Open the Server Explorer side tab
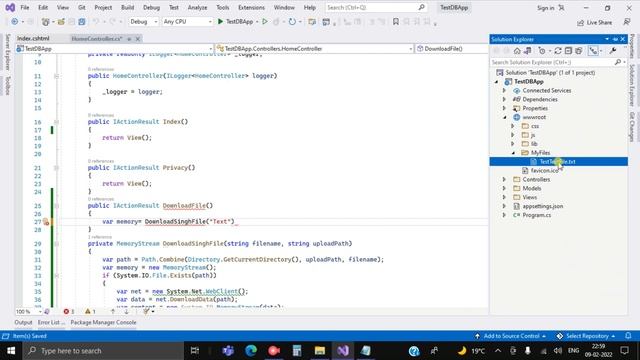The width and height of the screenshot is (640, 360). click(x=7, y=52)
